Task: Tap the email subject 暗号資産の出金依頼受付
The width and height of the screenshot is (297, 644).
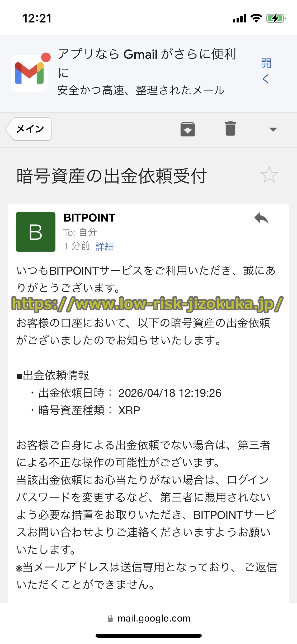Action: pyautogui.click(x=111, y=176)
